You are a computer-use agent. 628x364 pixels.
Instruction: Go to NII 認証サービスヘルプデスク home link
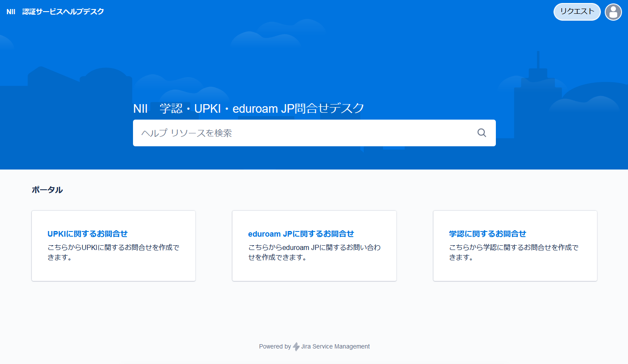(55, 12)
